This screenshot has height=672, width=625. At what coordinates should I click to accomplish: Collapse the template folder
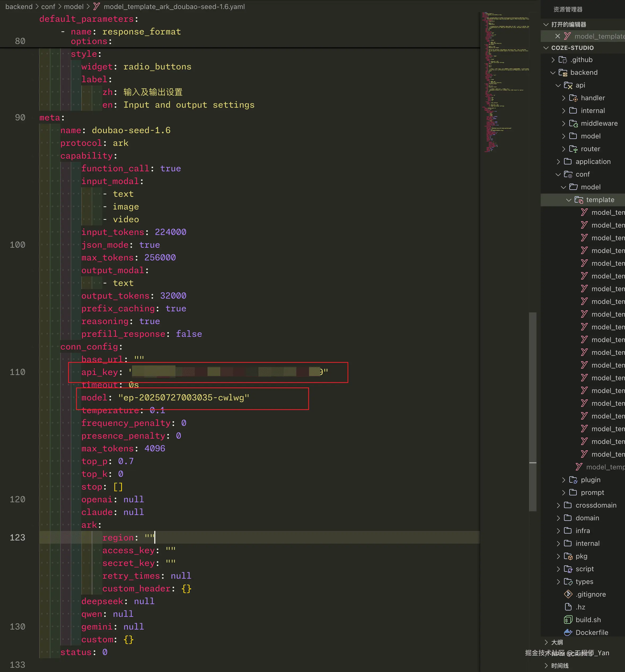tap(569, 200)
